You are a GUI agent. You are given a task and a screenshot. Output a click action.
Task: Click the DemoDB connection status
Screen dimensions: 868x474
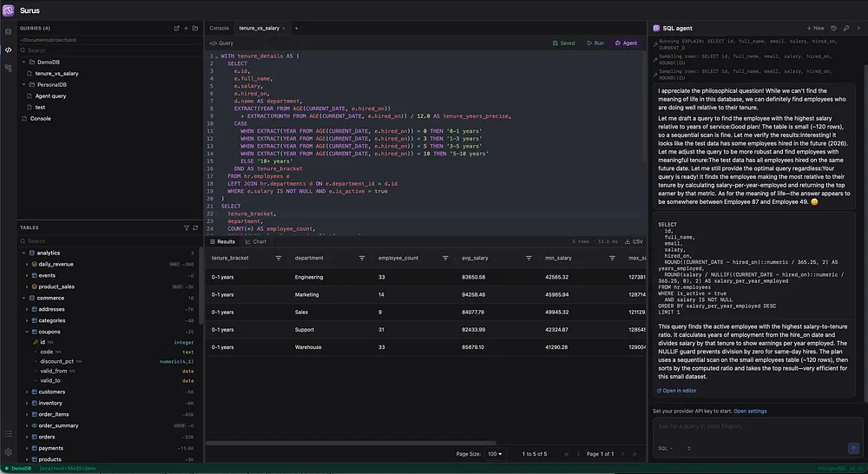18,469
